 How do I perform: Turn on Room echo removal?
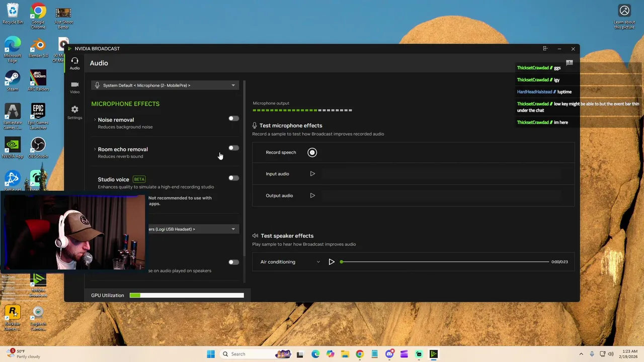tap(233, 148)
